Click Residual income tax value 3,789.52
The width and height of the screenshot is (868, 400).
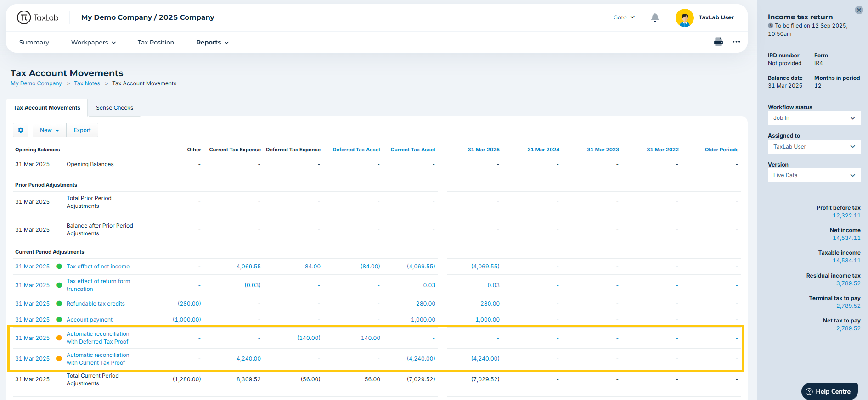pos(848,283)
